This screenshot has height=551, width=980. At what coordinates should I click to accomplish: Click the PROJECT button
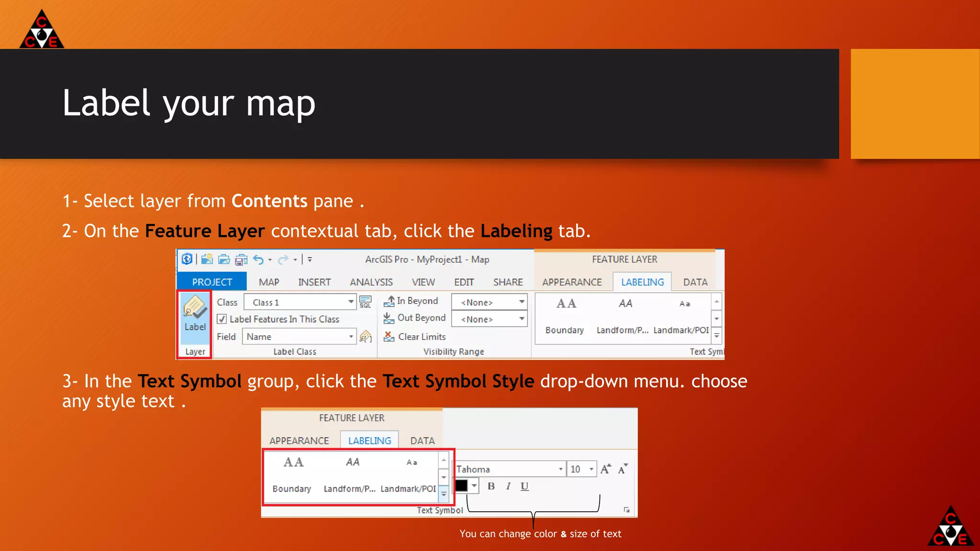click(x=212, y=282)
